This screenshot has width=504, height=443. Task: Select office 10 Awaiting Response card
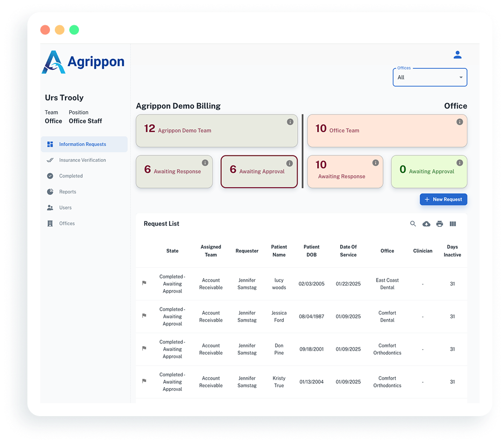click(x=345, y=172)
